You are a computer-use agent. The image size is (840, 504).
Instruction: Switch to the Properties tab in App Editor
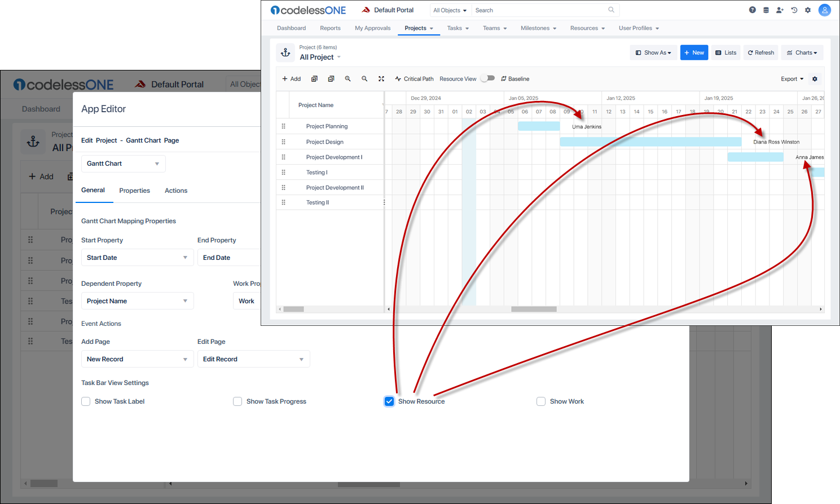[134, 191]
